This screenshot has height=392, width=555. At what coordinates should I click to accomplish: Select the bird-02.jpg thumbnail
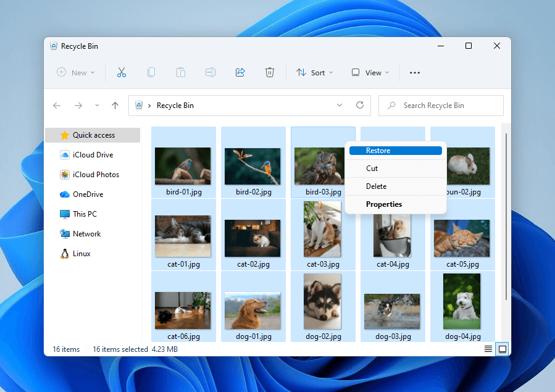coord(252,166)
